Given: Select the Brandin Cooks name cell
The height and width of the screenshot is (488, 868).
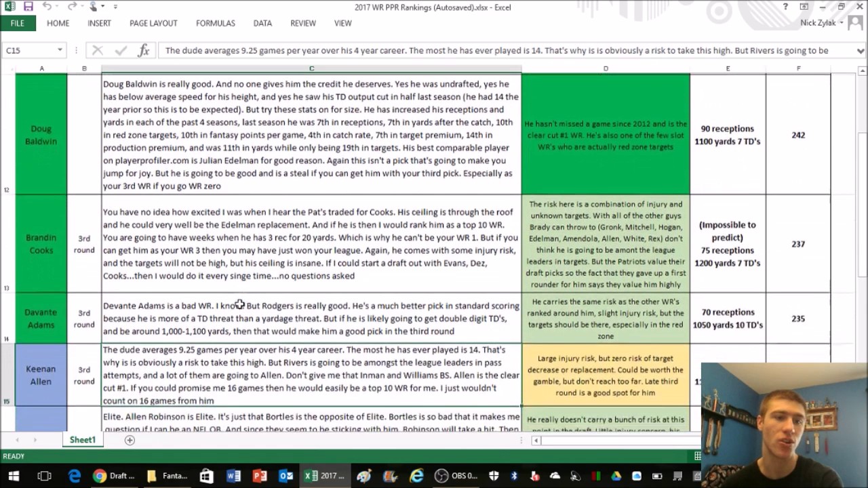Looking at the screenshot, I should click(41, 244).
